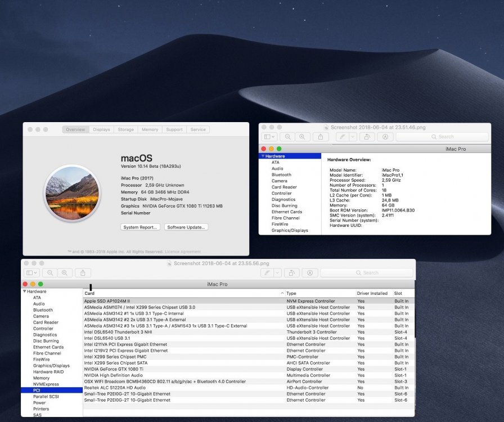Zoom in using the 23.51.46 Preview window toolbar
Viewport: 504px width, 422px height.
point(302,137)
